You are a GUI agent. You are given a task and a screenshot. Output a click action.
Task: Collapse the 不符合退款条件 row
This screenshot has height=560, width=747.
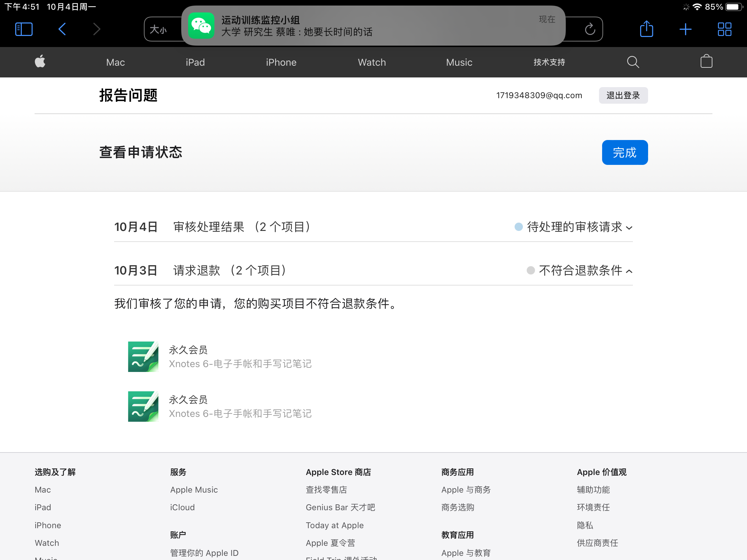tap(580, 271)
